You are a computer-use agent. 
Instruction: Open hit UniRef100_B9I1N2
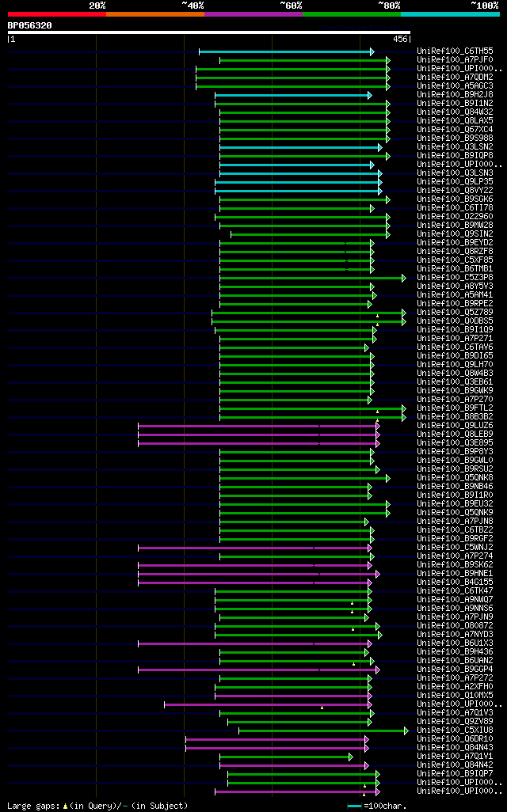pos(456,103)
